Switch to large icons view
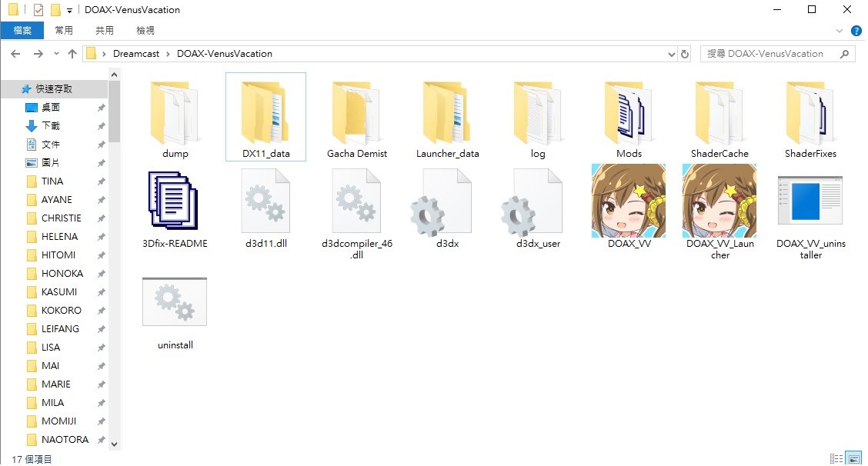This screenshot has width=868, height=466. (854, 459)
